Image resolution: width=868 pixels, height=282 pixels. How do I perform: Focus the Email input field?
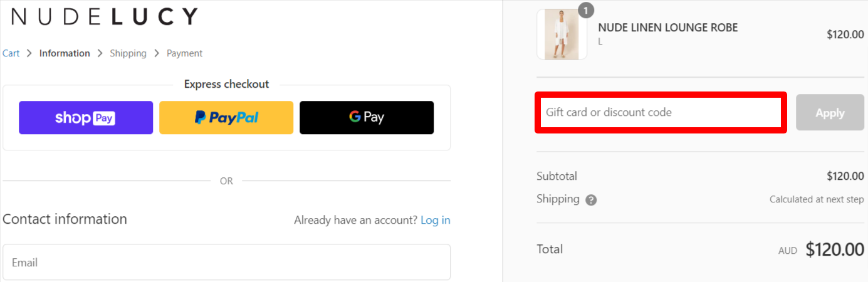(x=226, y=262)
